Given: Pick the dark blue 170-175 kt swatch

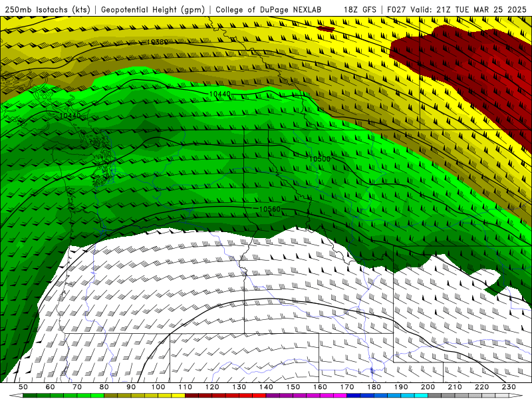Looking at the screenshot, I should [354, 395].
